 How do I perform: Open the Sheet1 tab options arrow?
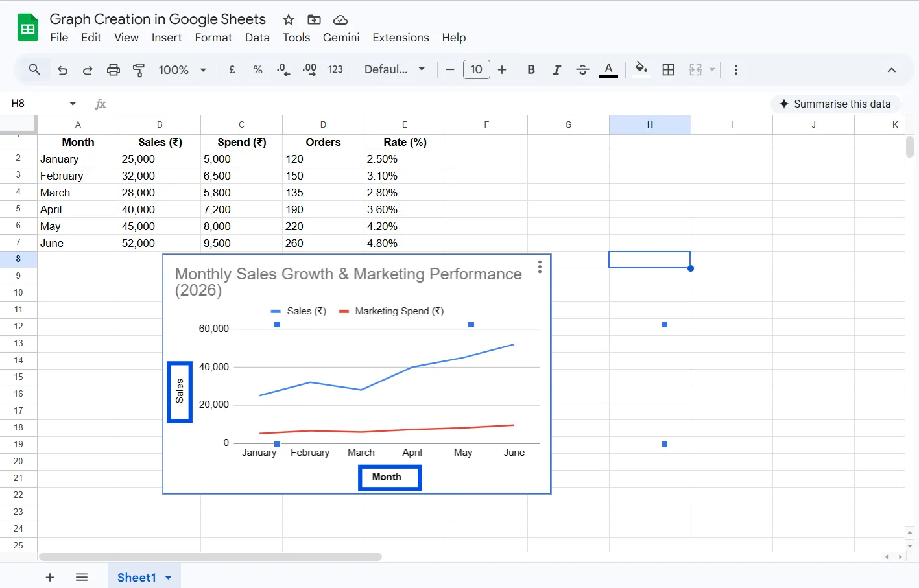[169, 578]
